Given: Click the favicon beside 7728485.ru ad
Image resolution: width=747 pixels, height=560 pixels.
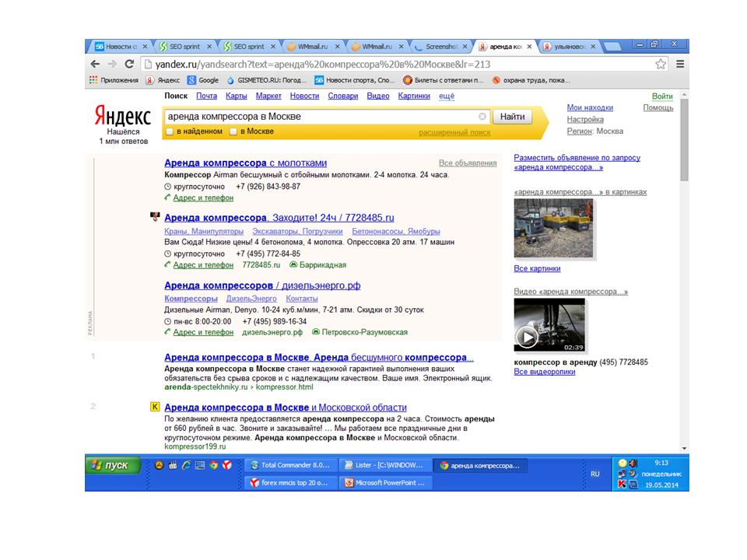Looking at the screenshot, I should tap(155, 217).
